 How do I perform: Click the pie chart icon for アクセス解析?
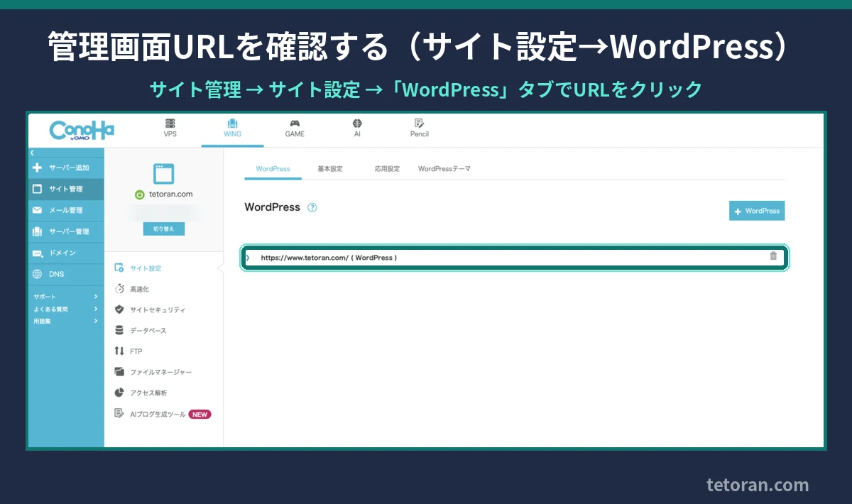[119, 393]
